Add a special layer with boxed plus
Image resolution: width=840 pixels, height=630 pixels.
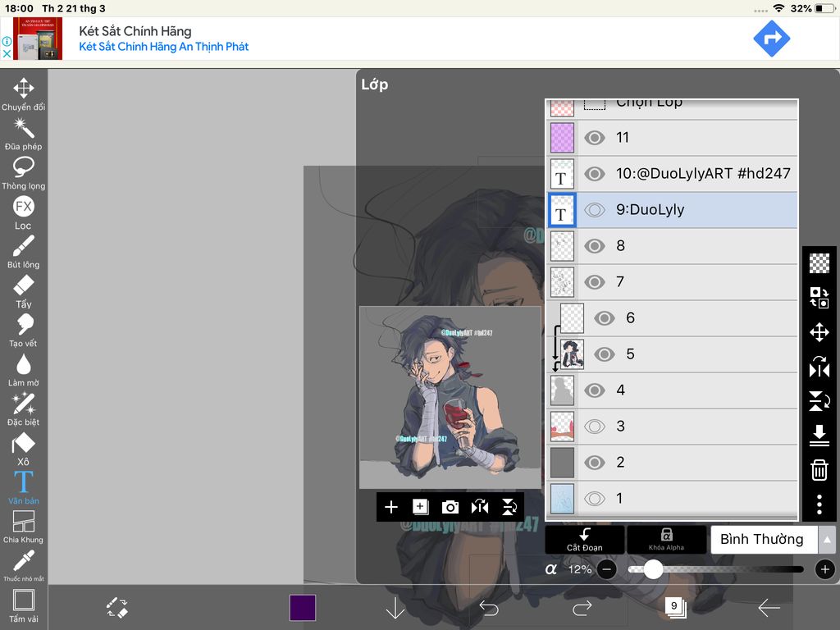click(421, 507)
